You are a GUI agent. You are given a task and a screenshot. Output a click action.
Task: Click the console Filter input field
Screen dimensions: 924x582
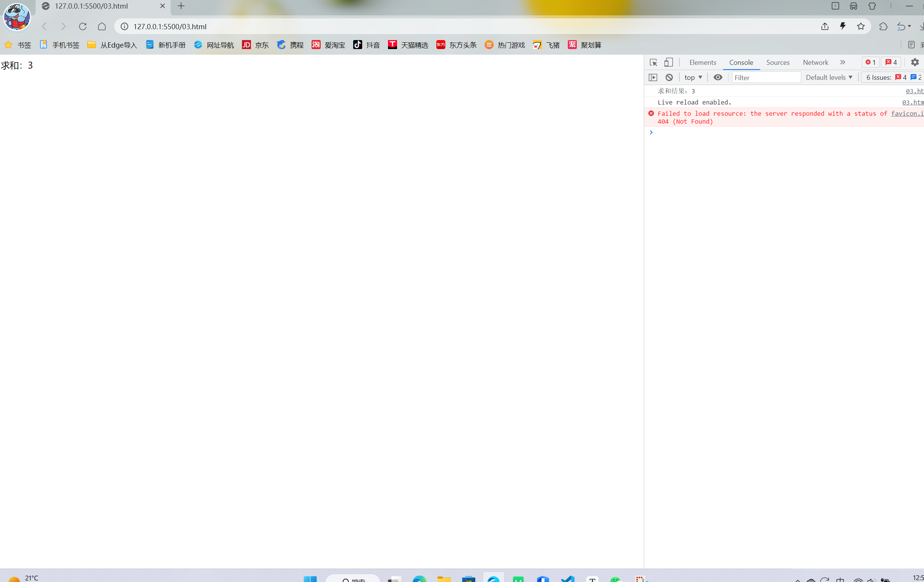point(766,78)
